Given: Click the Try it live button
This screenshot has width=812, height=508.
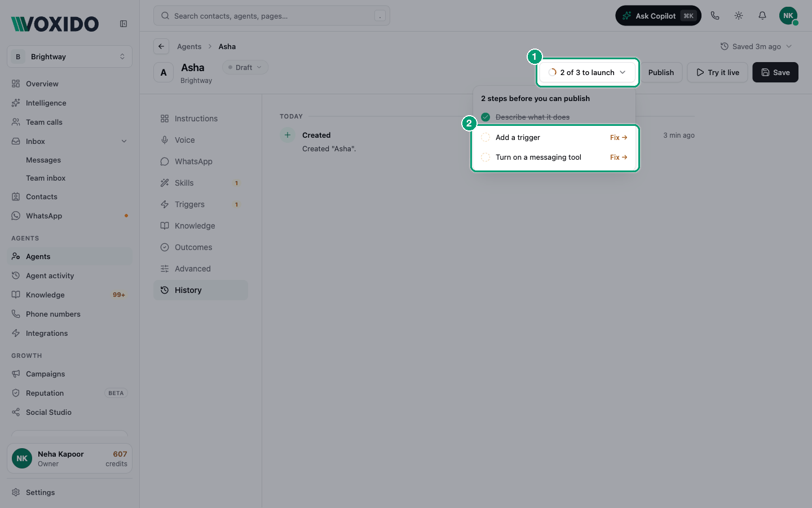Looking at the screenshot, I should click(x=718, y=72).
